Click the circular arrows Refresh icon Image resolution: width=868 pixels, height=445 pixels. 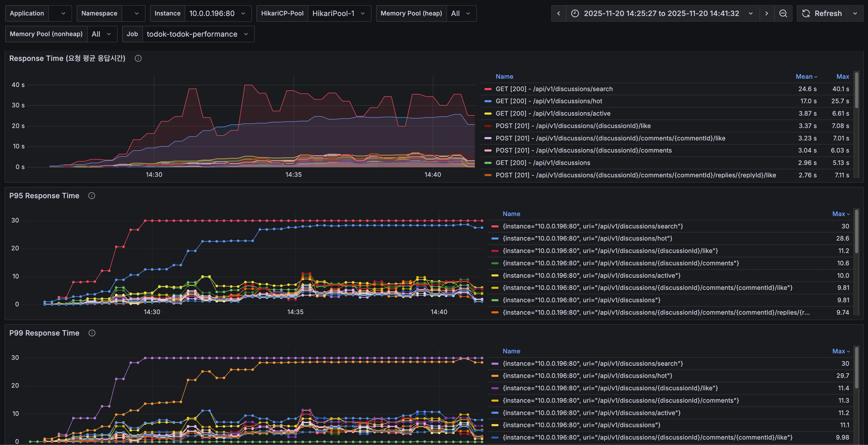click(806, 13)
